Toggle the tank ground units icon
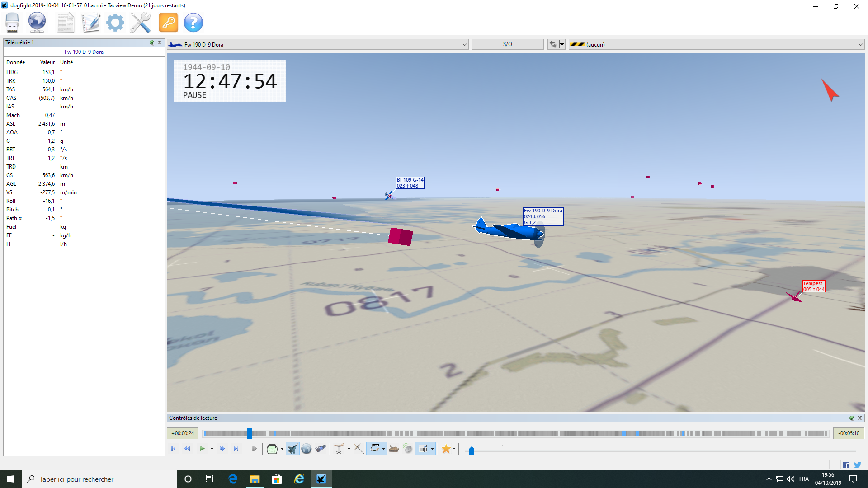Viewport: 868px width, 488px height. pyautogui.click(x=394, y=449)
